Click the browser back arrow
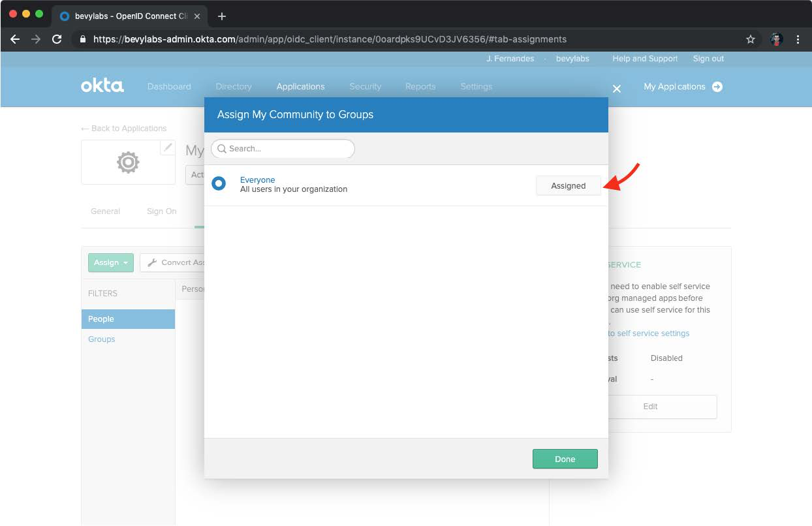812x526 pixels. click(15, 39)
